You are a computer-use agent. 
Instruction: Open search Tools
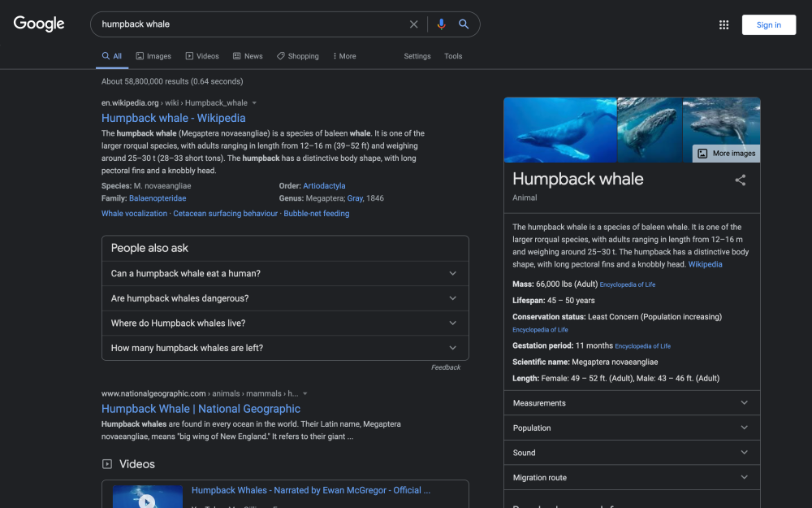453,56
